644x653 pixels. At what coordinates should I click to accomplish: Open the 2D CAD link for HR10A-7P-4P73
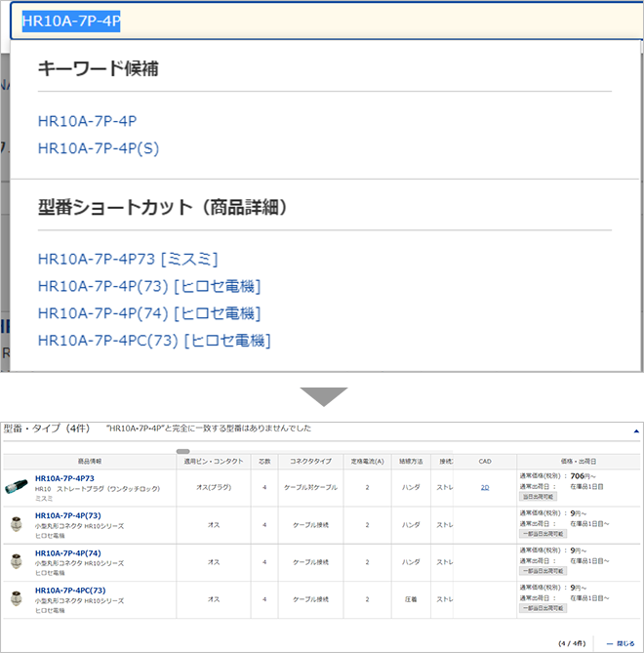pos(485,486)
